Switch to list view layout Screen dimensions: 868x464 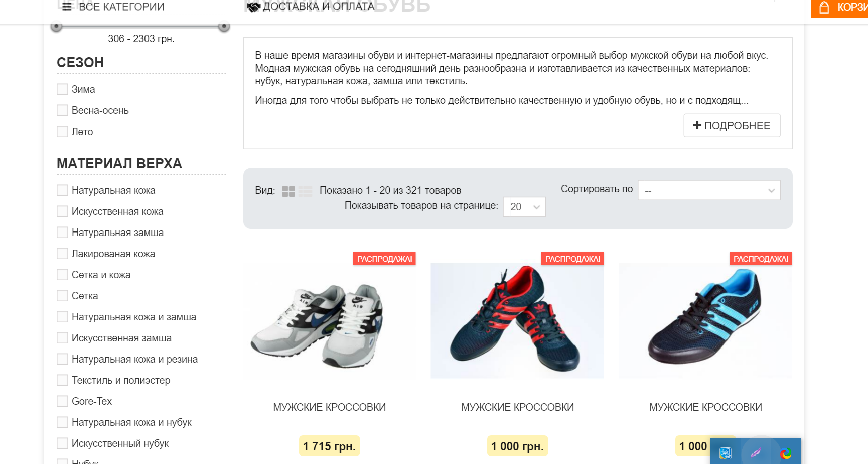tap(305, 191)
